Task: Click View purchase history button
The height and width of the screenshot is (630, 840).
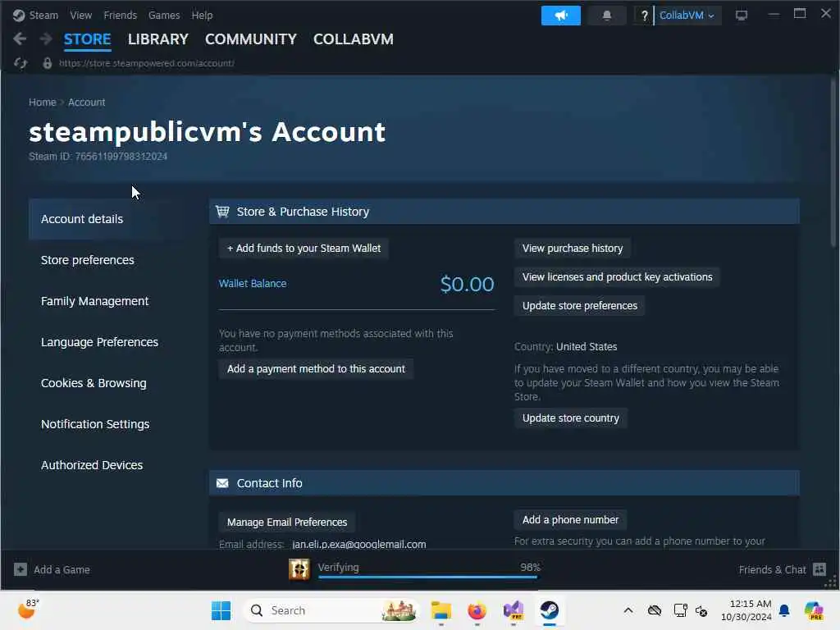Action: [x=572, y=248]
